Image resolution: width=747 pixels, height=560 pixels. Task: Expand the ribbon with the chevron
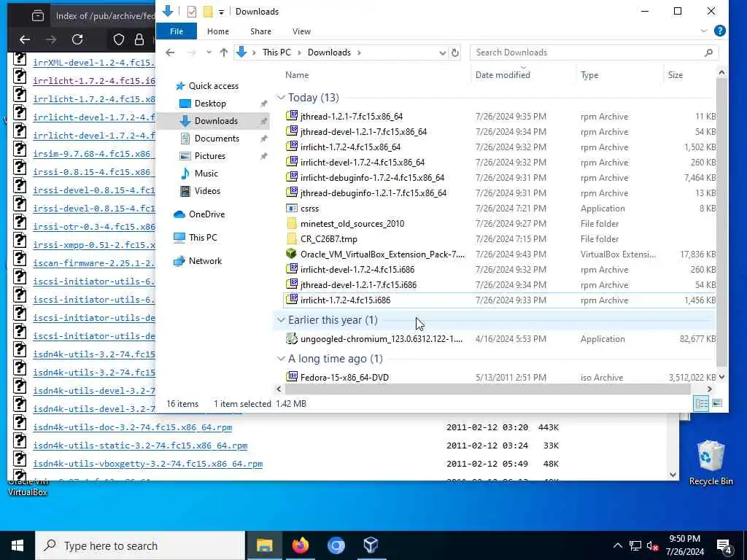pos(704,31)
